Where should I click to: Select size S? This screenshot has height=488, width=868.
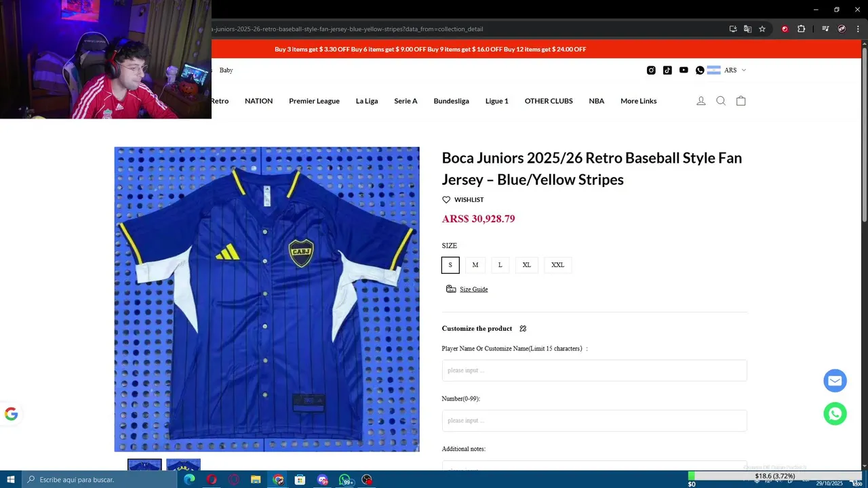[450, 265]
